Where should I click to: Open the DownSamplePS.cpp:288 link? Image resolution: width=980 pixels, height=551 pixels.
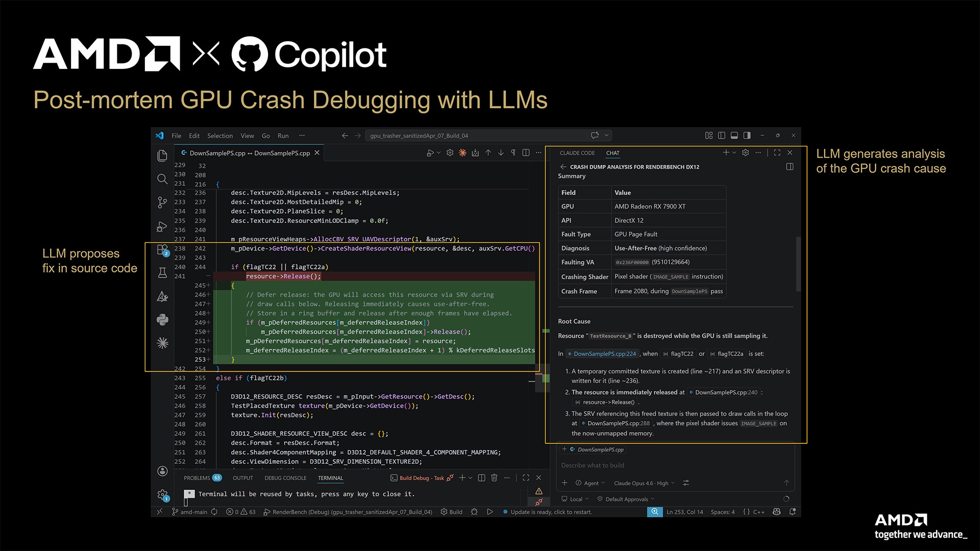pyautogui.click(x=616, y=423)
